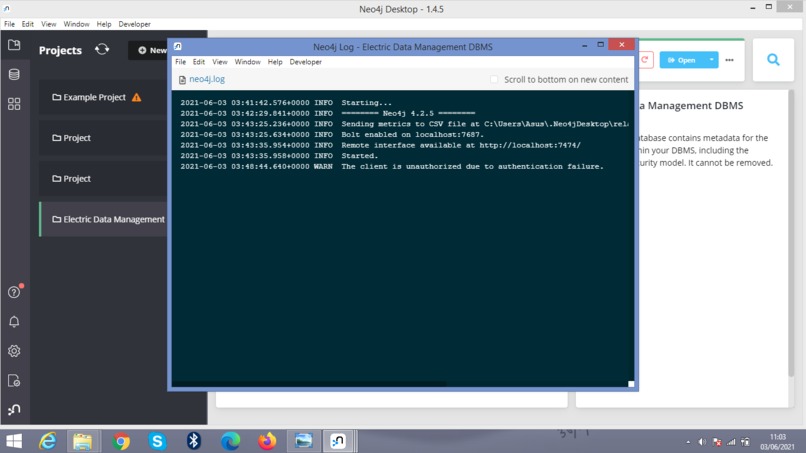The image size is (806, 453).
Task: Open the DBMS database sidebar icon
Action: click(x=14, y=75)
